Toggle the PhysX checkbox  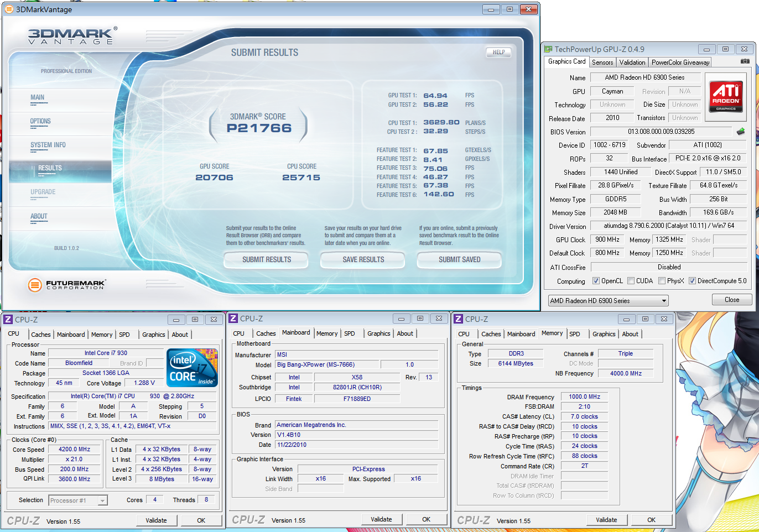(662, 281)
